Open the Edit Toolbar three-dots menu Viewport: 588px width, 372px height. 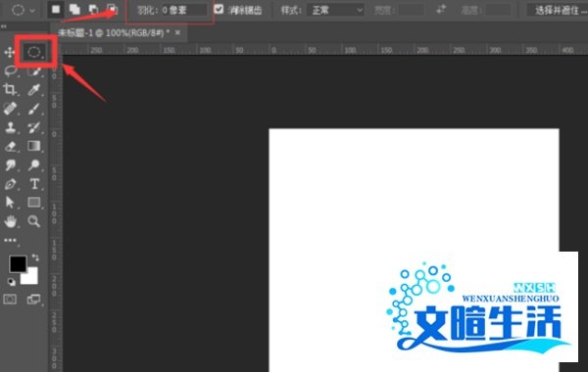(x=10, y=240)
